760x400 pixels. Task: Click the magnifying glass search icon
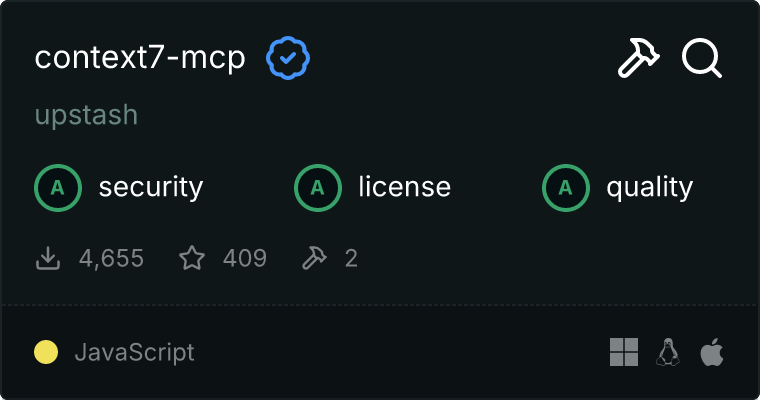pos(702,58)
